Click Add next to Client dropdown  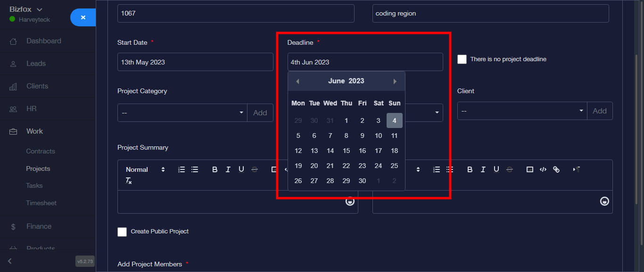[600, 111]
